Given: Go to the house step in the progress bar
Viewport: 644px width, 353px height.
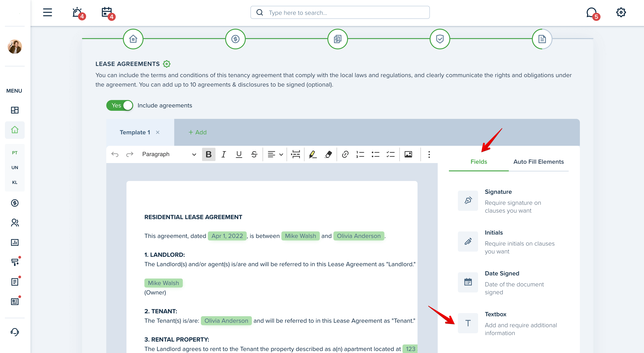Looking at the screenshot, I should point(133,39).
